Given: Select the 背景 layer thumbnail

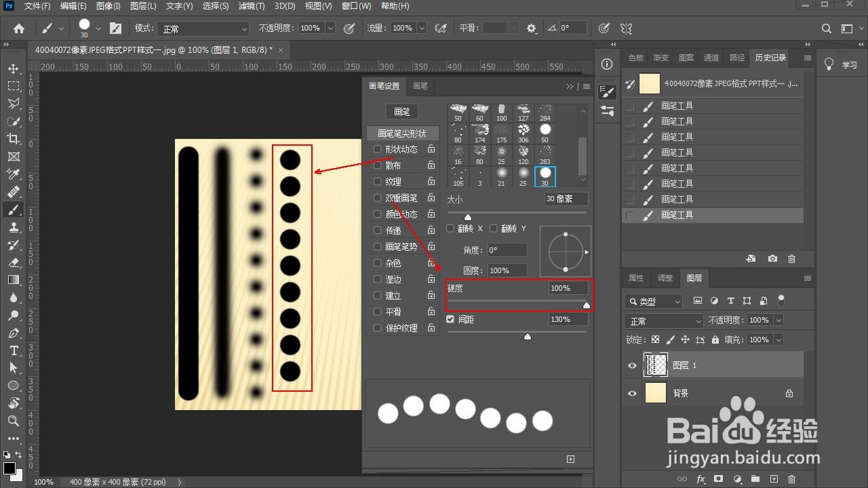Looking at the screenshot, I should point(655,393).
